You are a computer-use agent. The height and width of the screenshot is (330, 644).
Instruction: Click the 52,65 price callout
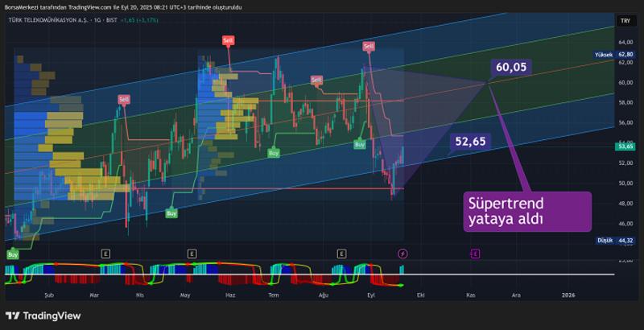point(470,142)
